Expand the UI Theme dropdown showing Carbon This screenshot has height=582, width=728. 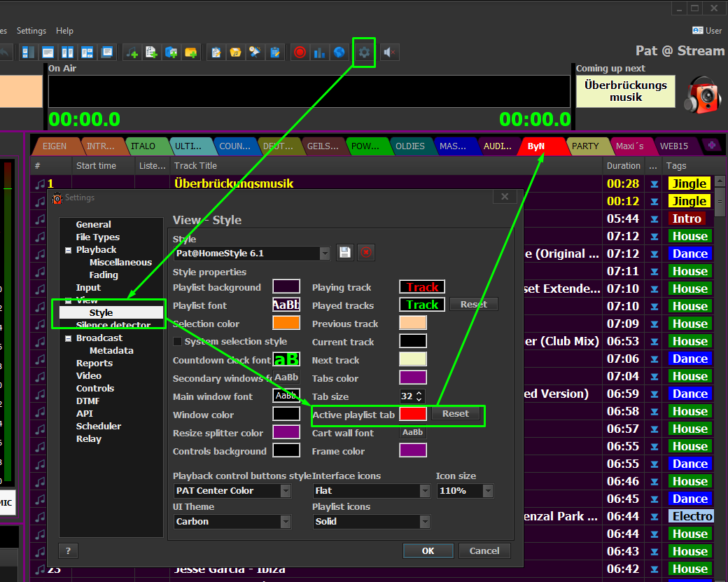click(285, 522)
